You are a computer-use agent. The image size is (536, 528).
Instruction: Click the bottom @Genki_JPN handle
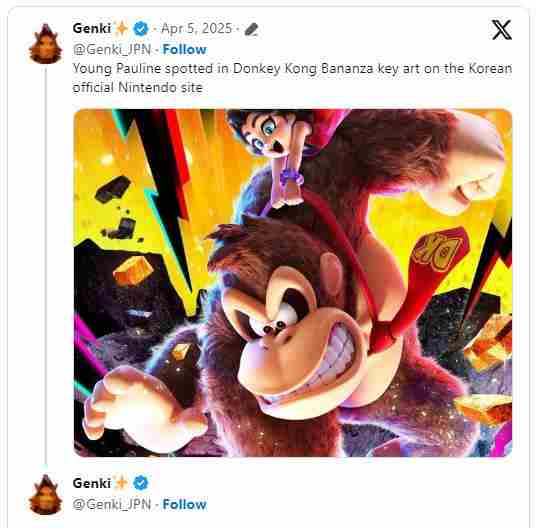click(112, 505)
